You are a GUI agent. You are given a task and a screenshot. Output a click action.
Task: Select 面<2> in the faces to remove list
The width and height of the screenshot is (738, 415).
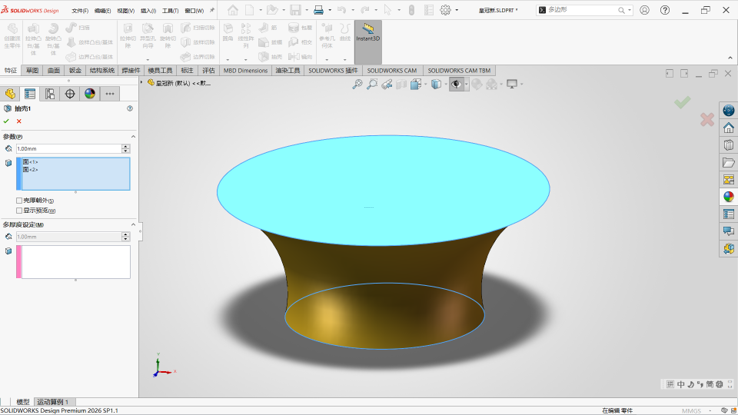tap(30, 169)
